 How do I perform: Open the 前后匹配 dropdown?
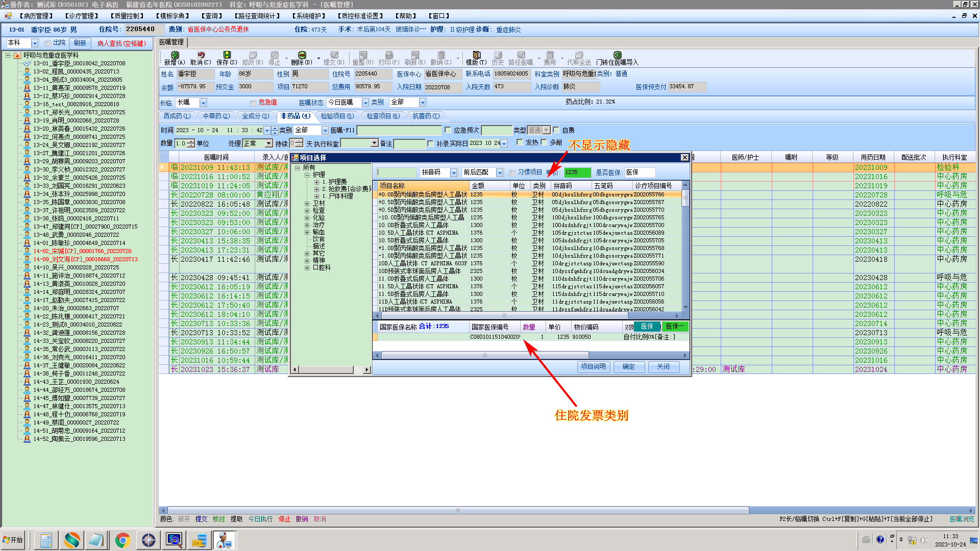tap(499, 173)
